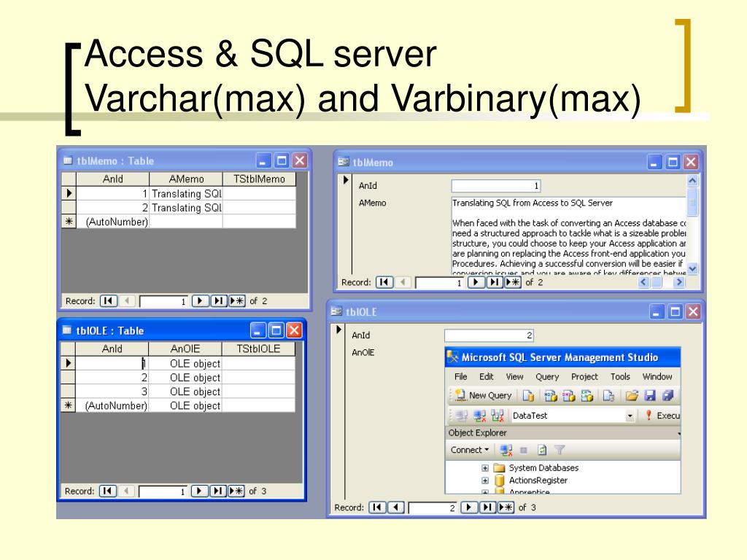Go to first record in tblMemo table
Image resolution: width=747 pixels, height=560 pixels.
point(107,300)
